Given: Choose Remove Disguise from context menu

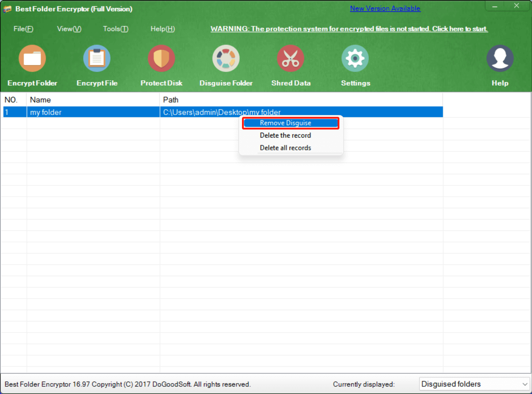Looking at the screenshot, I should (291, 123).
